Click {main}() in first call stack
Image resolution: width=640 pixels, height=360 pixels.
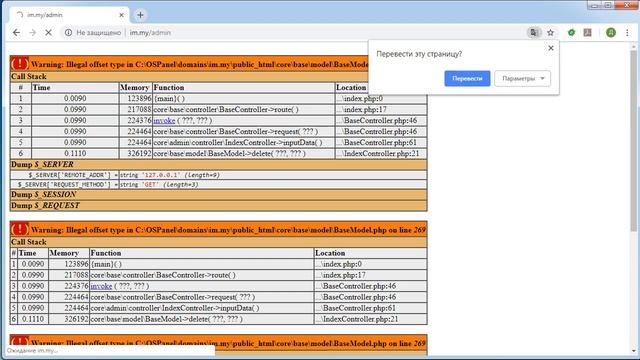pyautogui.click(x=169, y=98)
